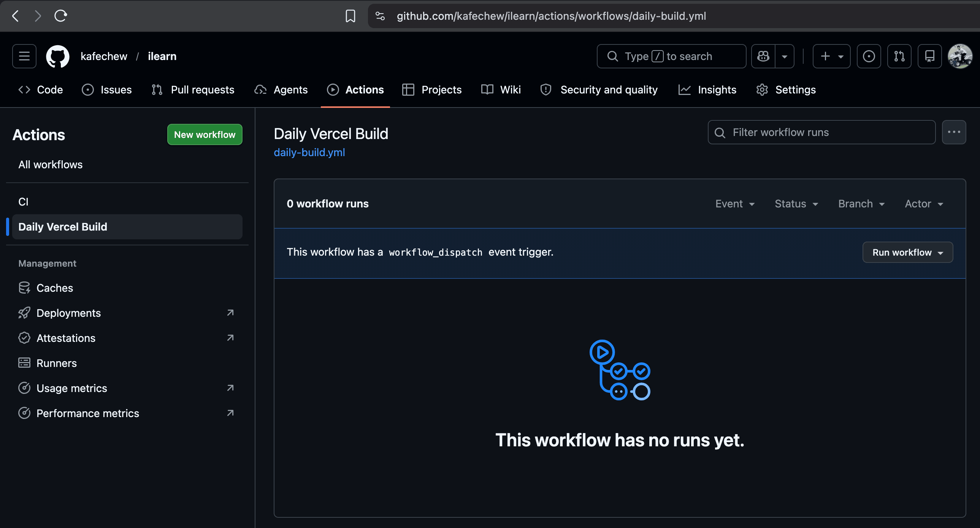Switch to the Projects tab
The image size is (980, 528).
pos(432,90)
